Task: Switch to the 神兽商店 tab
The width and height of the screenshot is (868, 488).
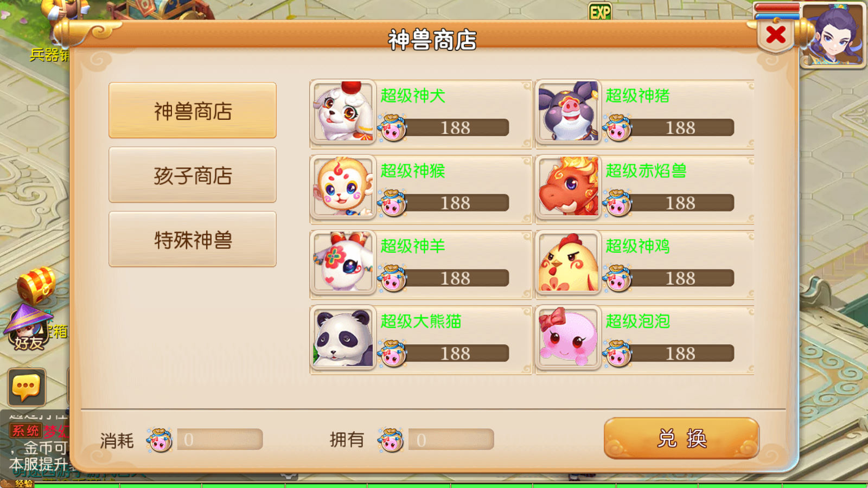Action: (193, 111)
